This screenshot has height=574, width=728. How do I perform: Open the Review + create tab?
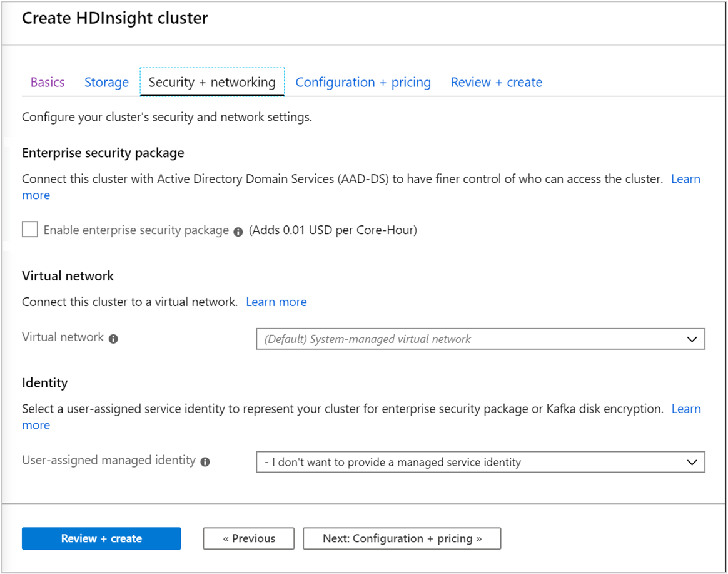496,82
